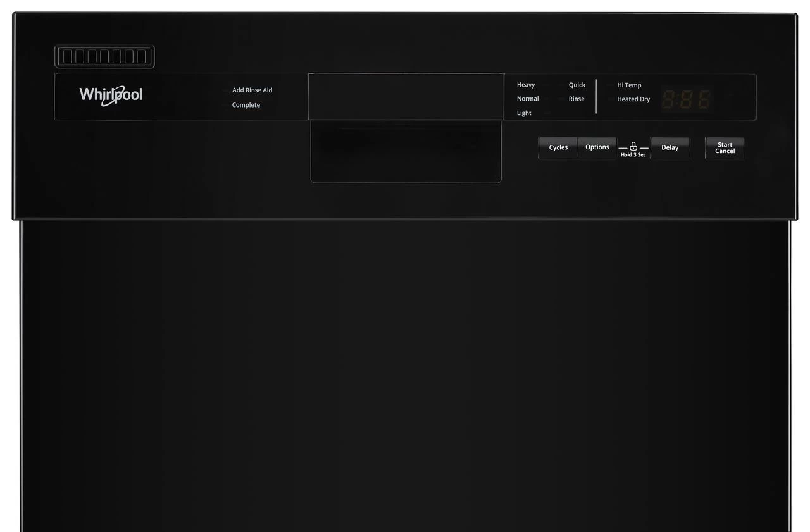This screenshot has width=810, height=532.
Task: Tap the Complete status indicator
Action: click(x=246, y=105)
